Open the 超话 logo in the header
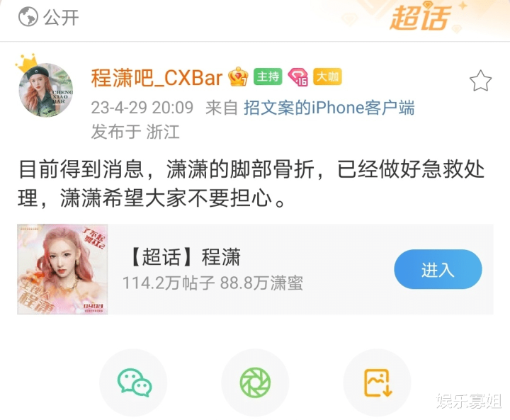Viewport: 510px width, 420px height. [x=421, y=17]
